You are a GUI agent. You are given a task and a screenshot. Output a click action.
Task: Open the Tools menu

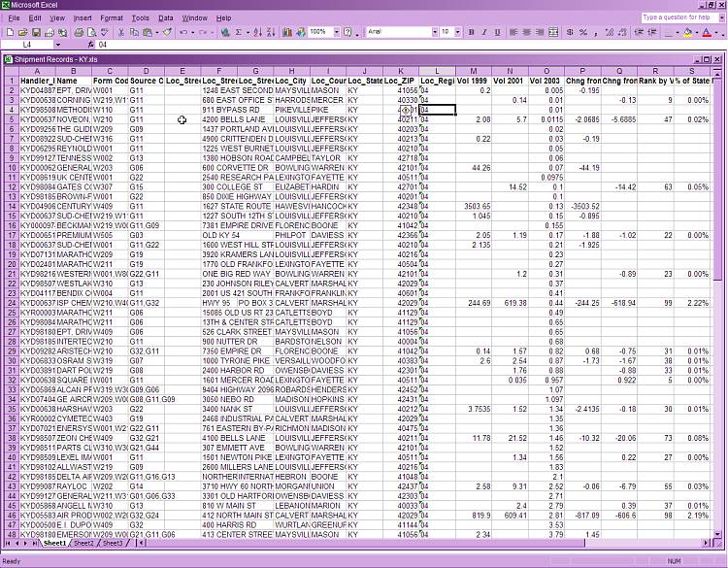140,18
